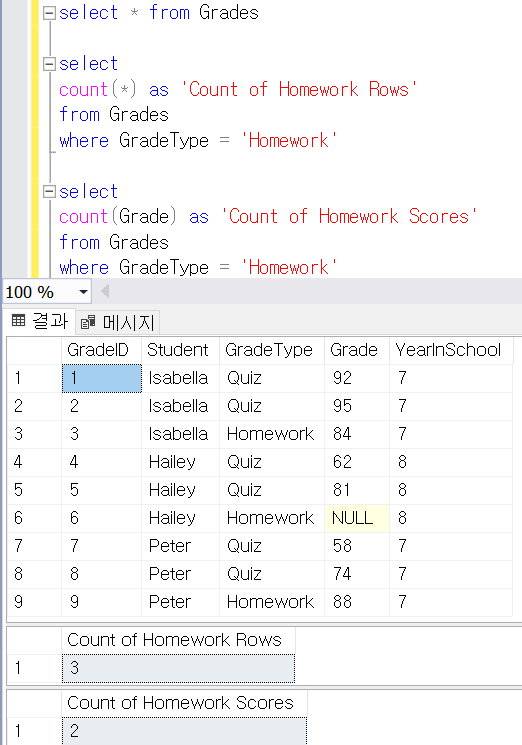Click the Student cell in row 5 (Hailey)
The width and height of the screenshot is (522, 745).
180,490
